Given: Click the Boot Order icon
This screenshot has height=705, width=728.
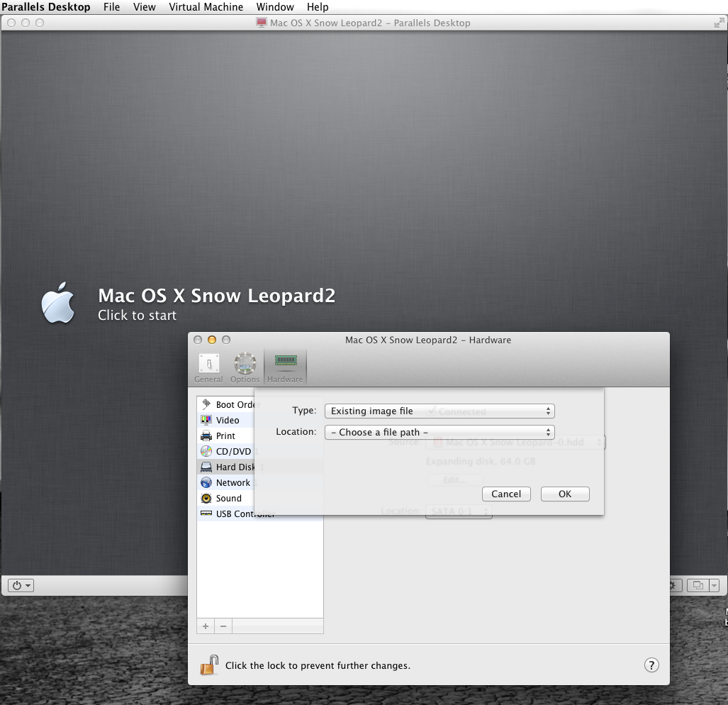Looking at the screenshot, I should [206, 404].
